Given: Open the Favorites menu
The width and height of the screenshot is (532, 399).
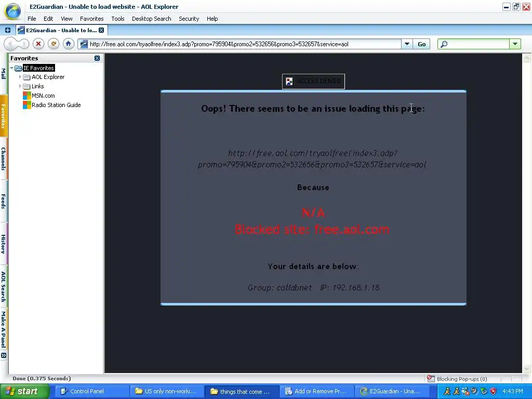Looking at the screenshot, I should 91,19.
